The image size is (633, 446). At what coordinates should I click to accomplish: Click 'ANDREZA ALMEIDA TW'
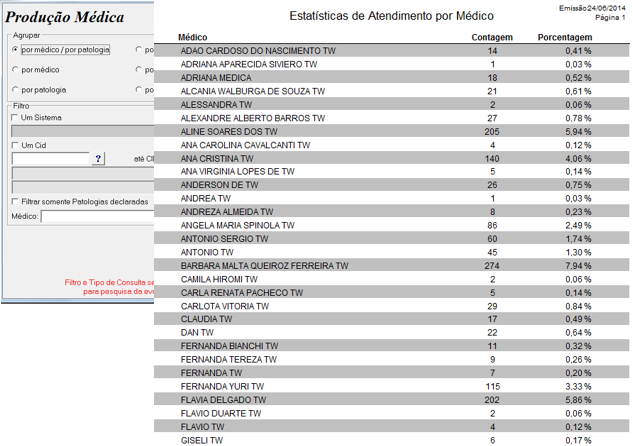(x=391, y=212)
